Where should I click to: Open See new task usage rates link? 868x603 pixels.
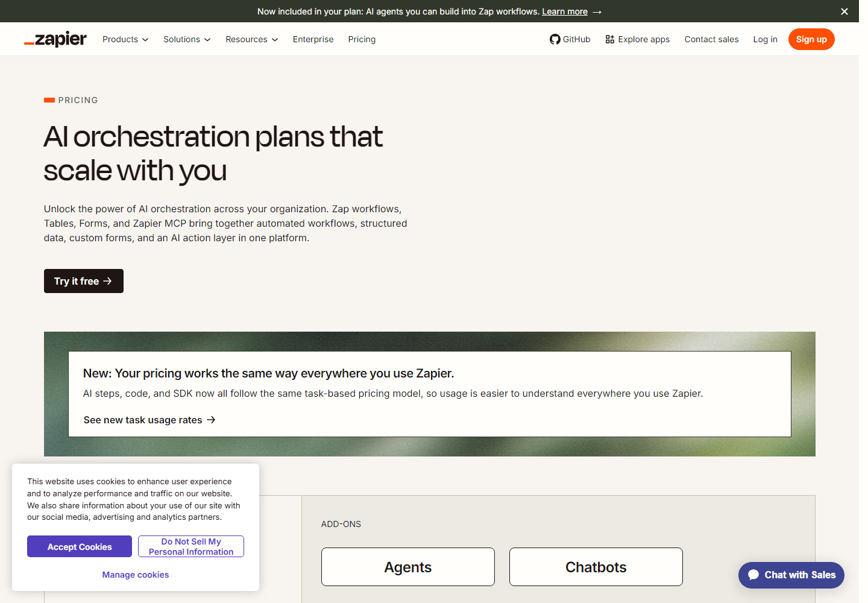tap(149, 420)
